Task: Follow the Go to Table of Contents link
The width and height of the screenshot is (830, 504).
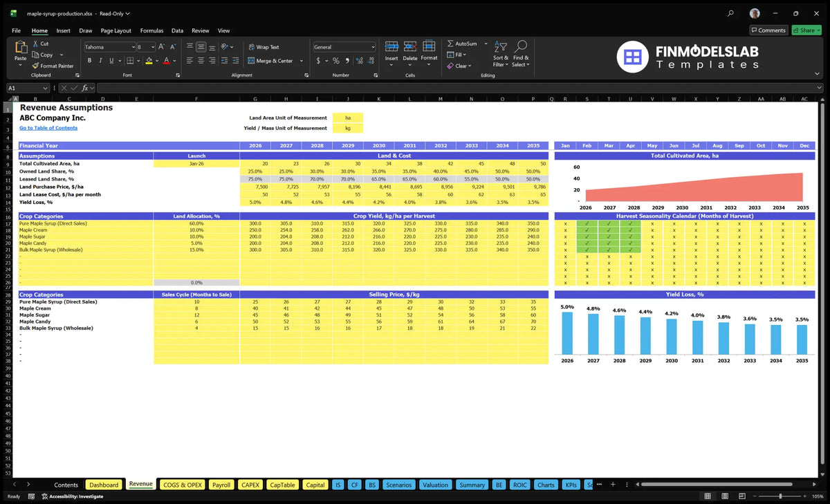Action: click(48, 128)
